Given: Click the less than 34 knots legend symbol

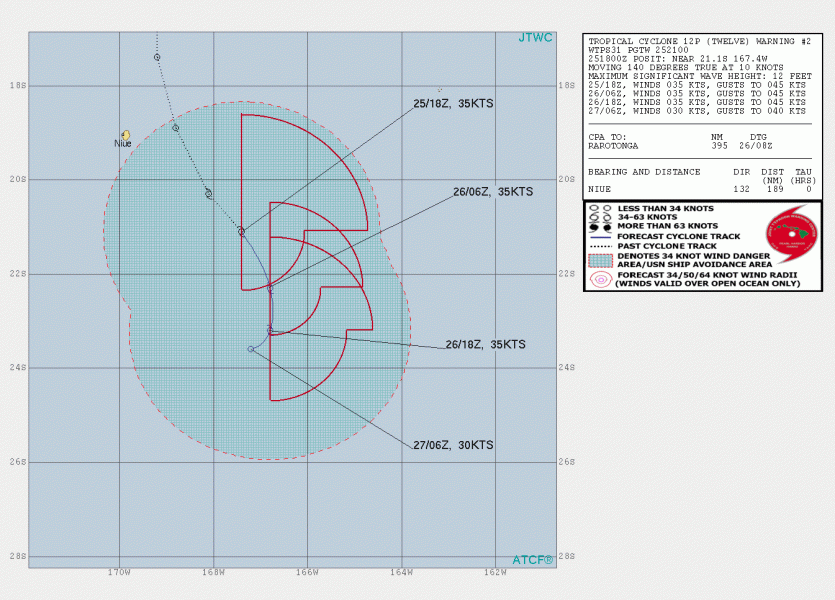Looking at the screenshot, I should (601, 209).
